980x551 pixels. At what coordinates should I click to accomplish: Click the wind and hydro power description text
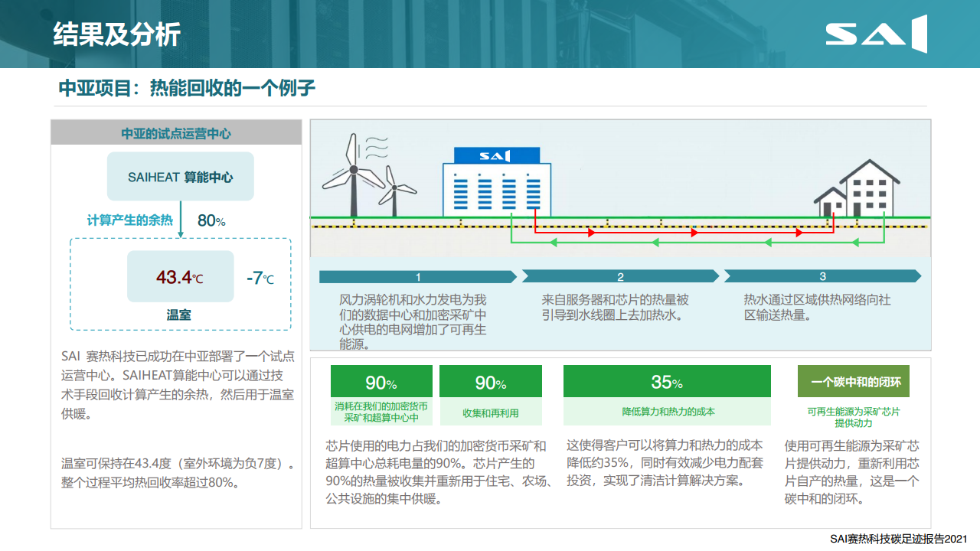pyautogui.click(x=413, y=321)
